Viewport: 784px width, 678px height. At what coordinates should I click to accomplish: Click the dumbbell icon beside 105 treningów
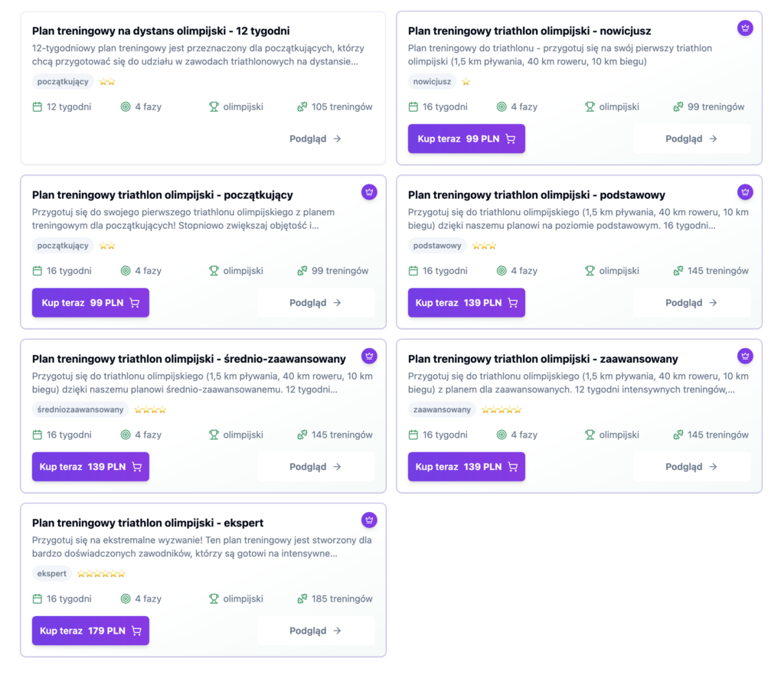point(302,107)
